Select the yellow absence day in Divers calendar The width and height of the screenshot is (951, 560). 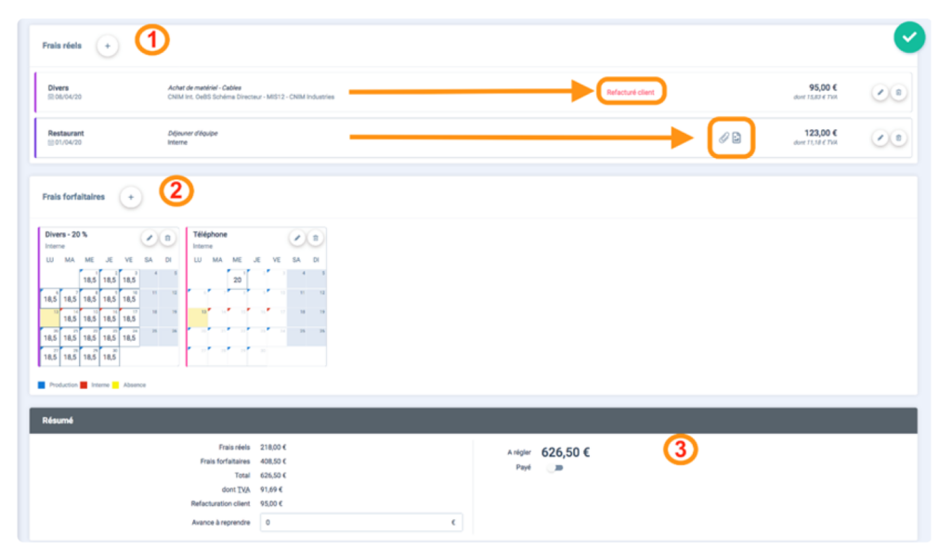[x=49, y=318]
